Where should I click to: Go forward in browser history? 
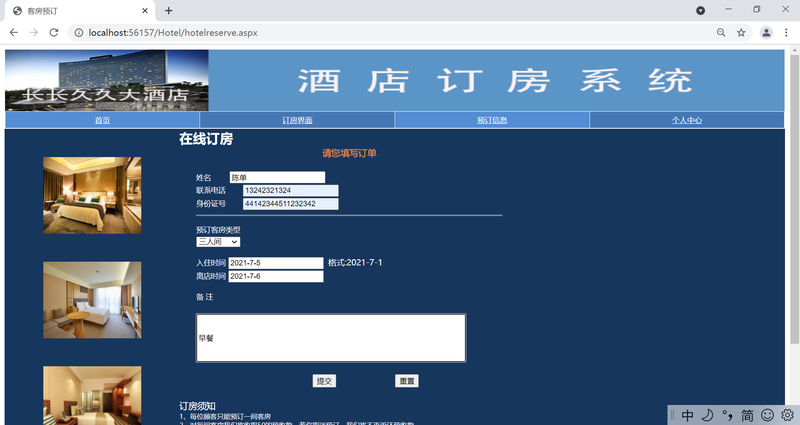coord(34,33)
